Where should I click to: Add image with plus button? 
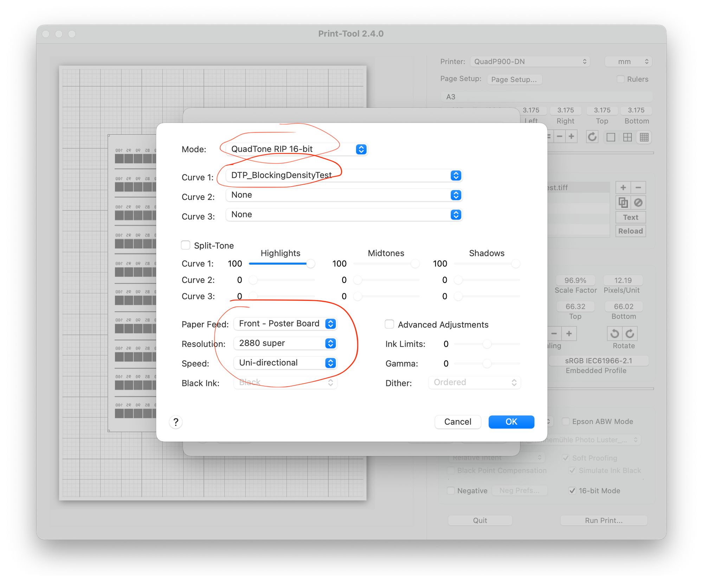point(623,188)
